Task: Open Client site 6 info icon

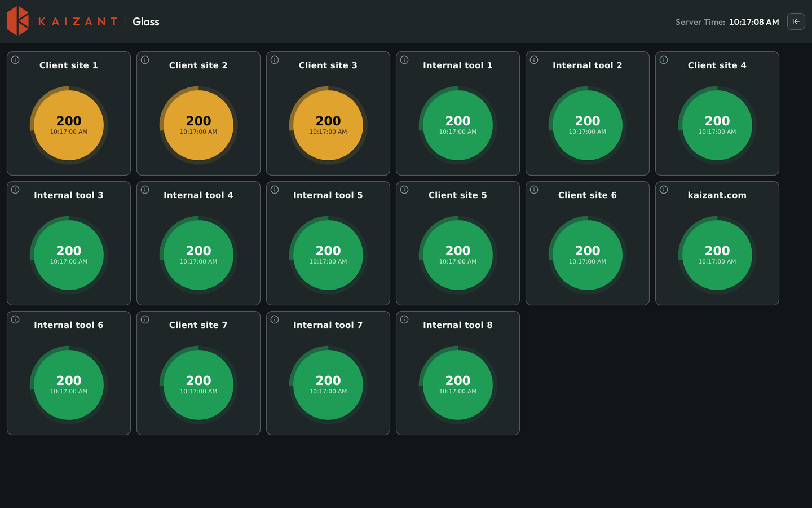Action: click(x=534, y=190)
